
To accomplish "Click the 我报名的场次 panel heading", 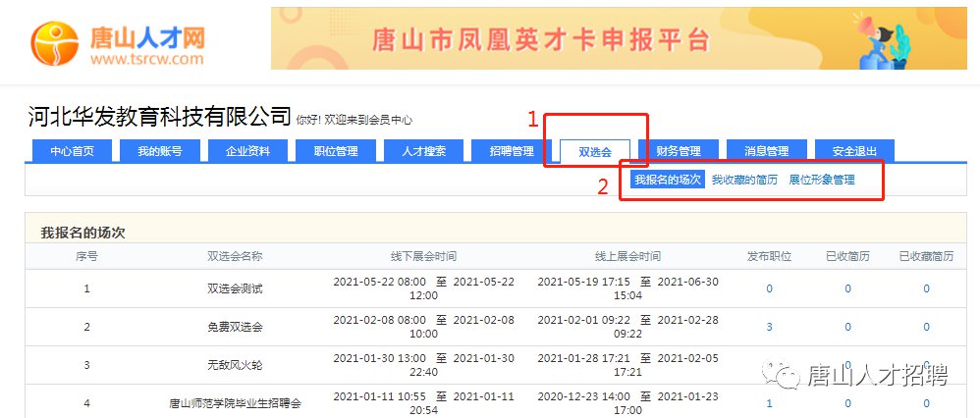I will (x=83, y=234).
